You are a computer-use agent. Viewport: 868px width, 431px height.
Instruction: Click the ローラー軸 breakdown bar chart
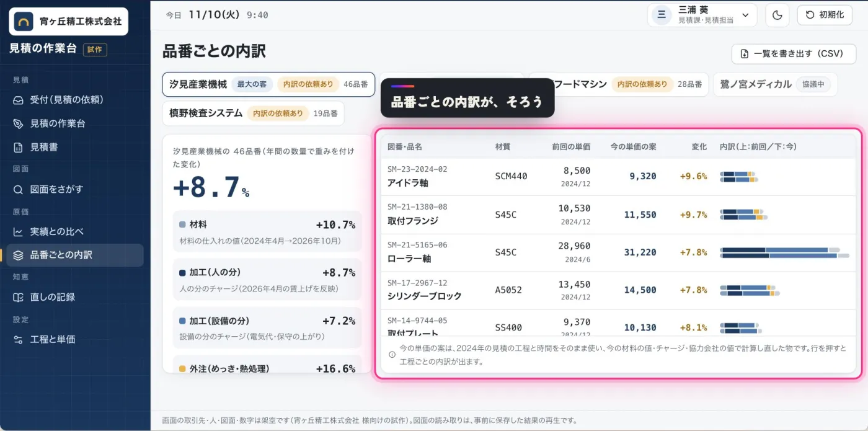[784, 252]
